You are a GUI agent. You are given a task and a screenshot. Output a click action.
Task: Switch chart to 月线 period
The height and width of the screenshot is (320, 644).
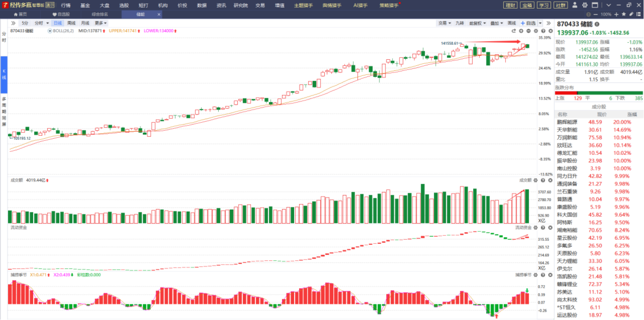click(x=85, y=23)
